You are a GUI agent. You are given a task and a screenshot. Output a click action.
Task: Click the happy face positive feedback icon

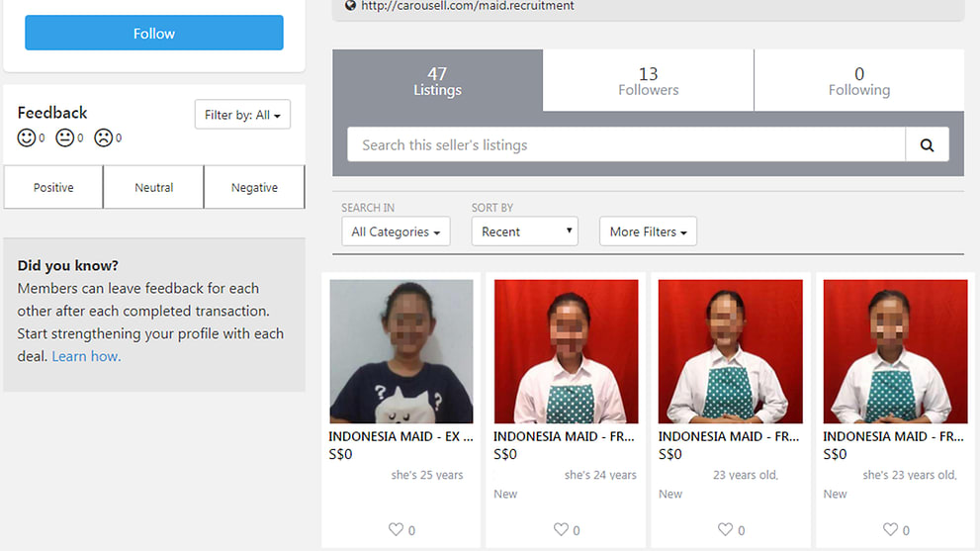point(27,138)
